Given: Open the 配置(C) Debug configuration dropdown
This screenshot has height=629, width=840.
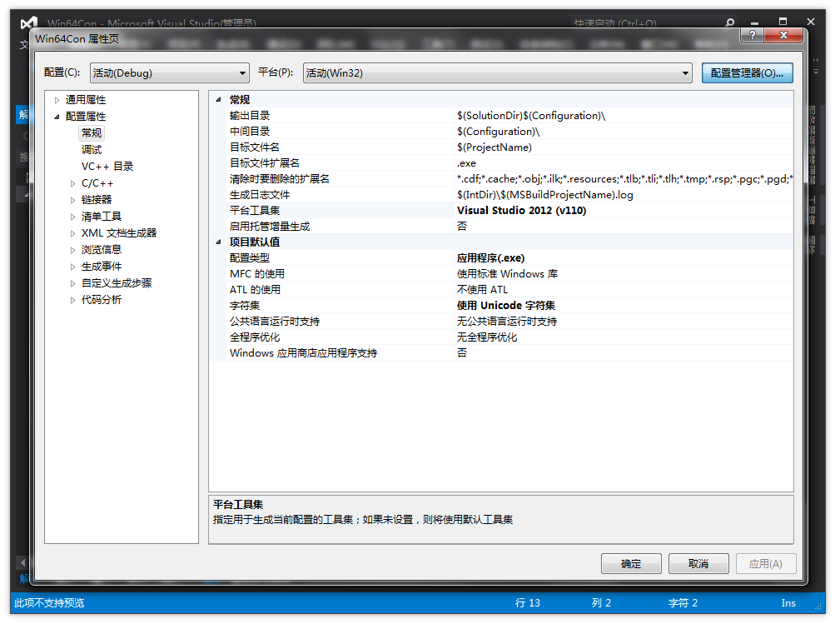Looking at the screenshot, I should (x=169, y=73).
